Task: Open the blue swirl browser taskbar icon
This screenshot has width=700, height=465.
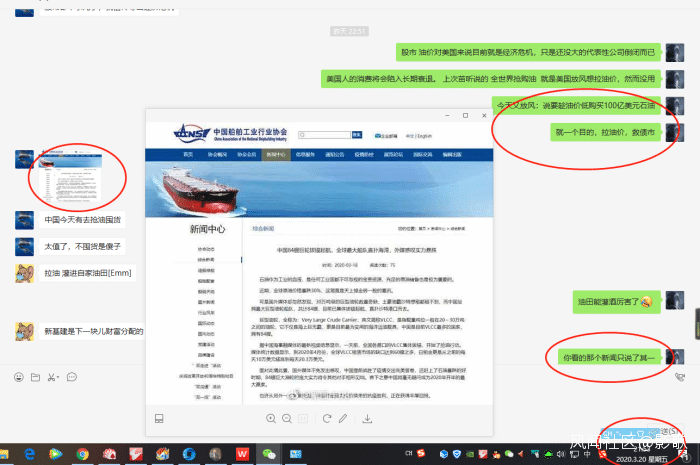Action: click(189, 454)
